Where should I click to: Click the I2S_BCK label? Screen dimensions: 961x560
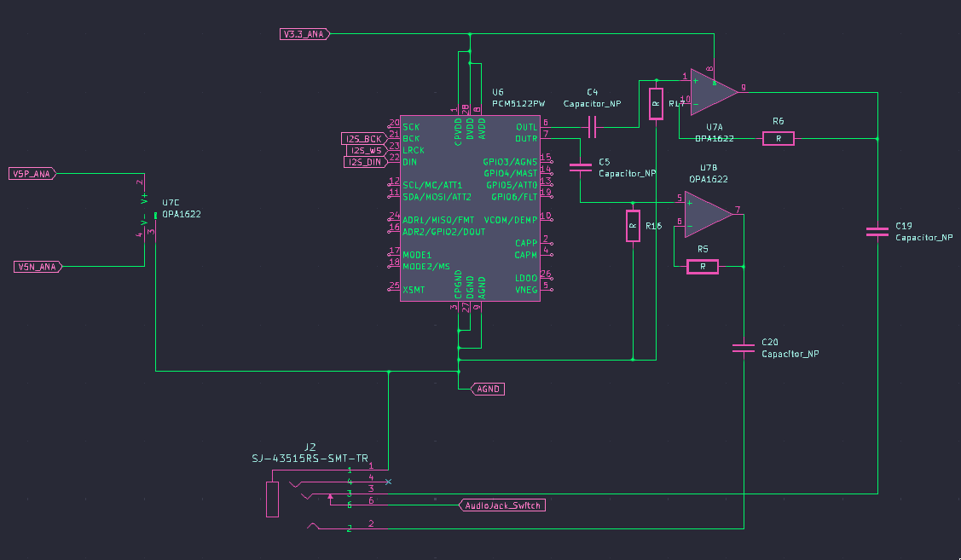[x=363, y=138]
